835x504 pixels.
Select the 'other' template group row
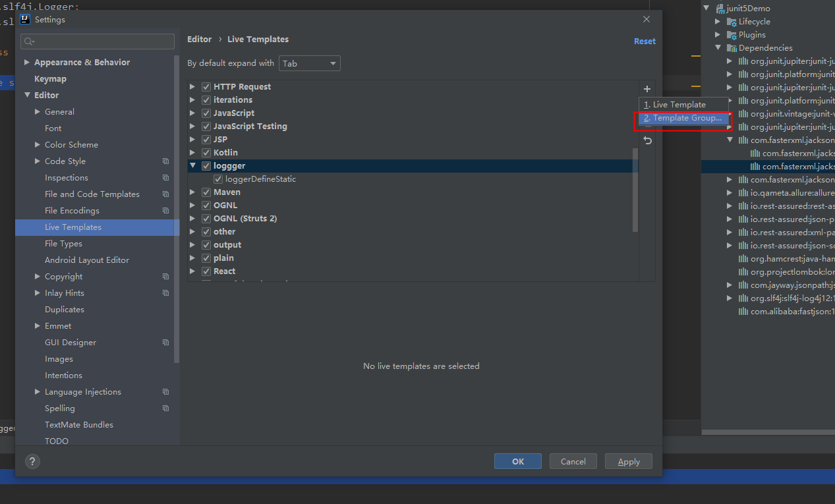coord(414,232)
